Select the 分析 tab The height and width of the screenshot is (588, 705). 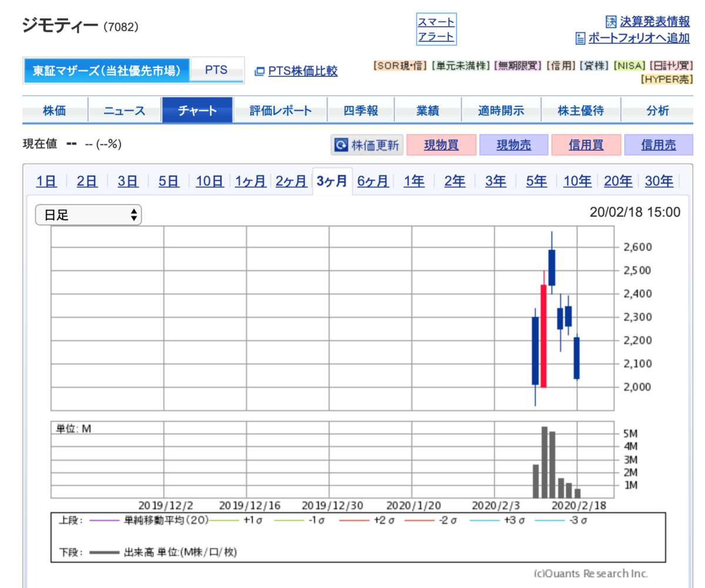coord(657,110)
